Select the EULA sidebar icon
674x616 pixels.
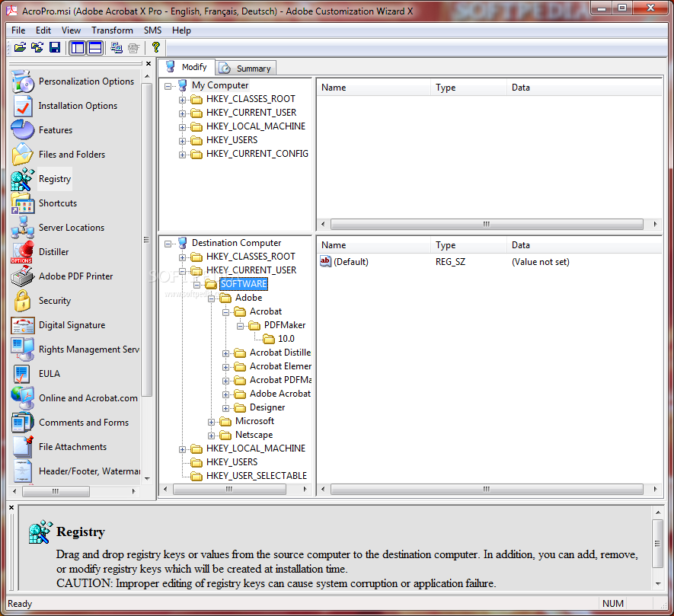click(x=22, y=374)
